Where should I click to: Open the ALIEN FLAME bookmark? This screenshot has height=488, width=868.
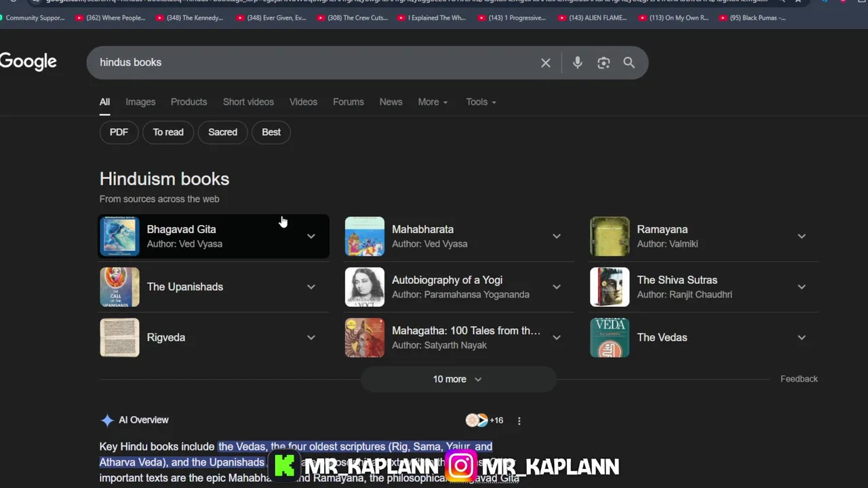(x=593, y=18)
